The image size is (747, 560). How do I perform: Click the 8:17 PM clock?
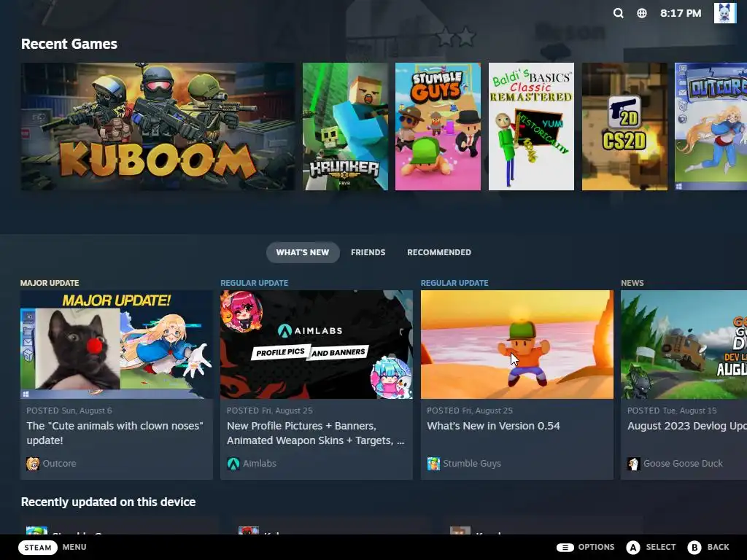[681, 13]
